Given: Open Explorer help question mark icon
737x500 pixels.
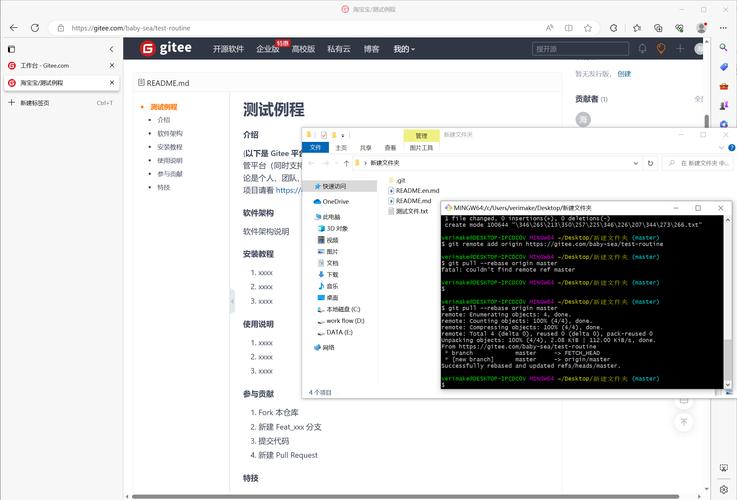Looking at the screenshot, I should click(x=731, y=148).
